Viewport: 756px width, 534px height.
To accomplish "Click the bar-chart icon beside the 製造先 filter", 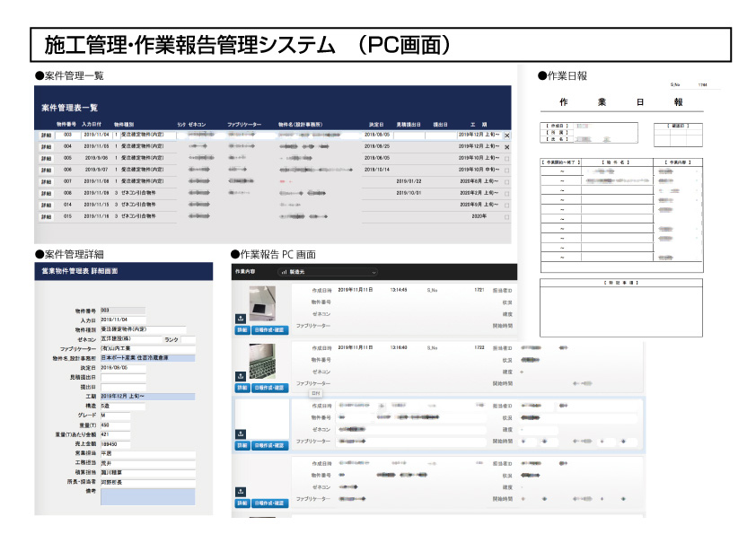I will (x=283, y=271).
